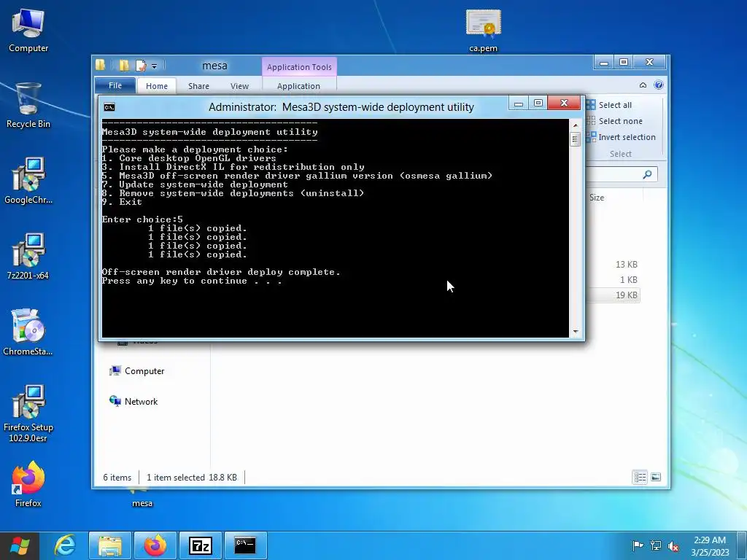Select the highlighted file row showing 19 KB

[x=614, y=295]
